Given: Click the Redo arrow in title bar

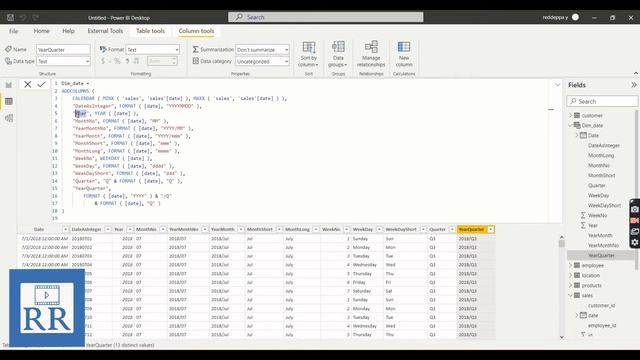Looking at the screenshot, I should [36, 18].
